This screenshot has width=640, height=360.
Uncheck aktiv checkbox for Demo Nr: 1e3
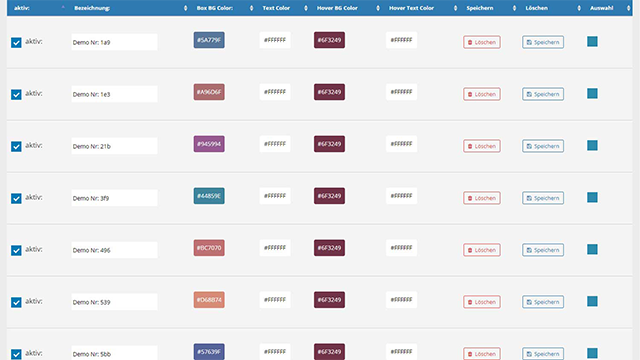click(16, 94)
